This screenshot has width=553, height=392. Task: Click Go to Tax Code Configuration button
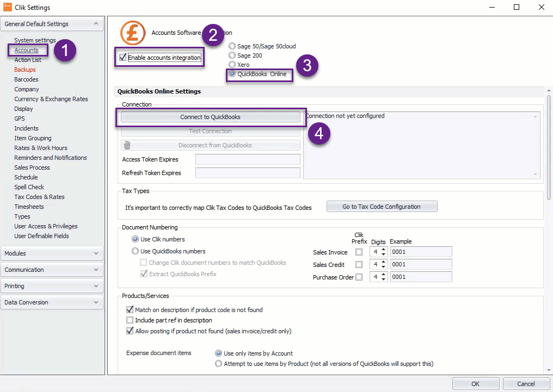coord(382,207)
